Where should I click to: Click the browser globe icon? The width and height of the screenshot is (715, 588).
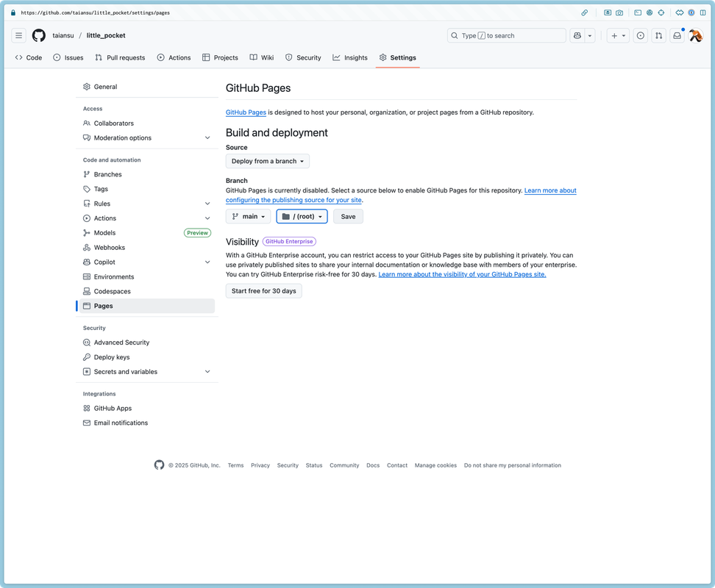650,12
